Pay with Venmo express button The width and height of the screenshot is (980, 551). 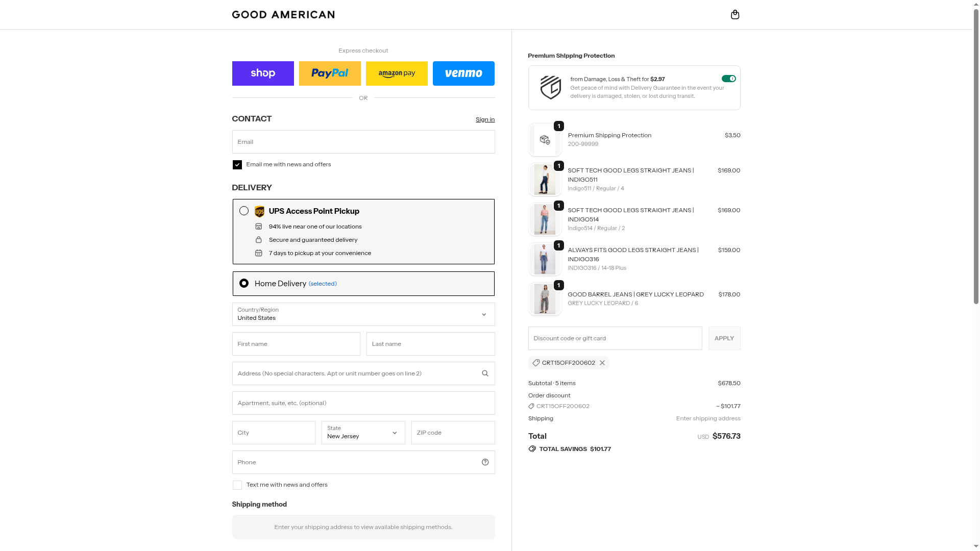(463, 73)
